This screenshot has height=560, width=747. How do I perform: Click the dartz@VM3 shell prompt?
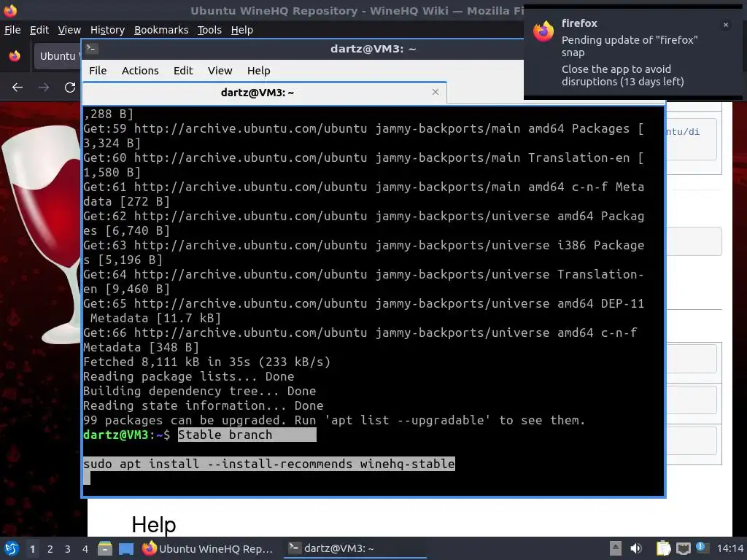126,435
